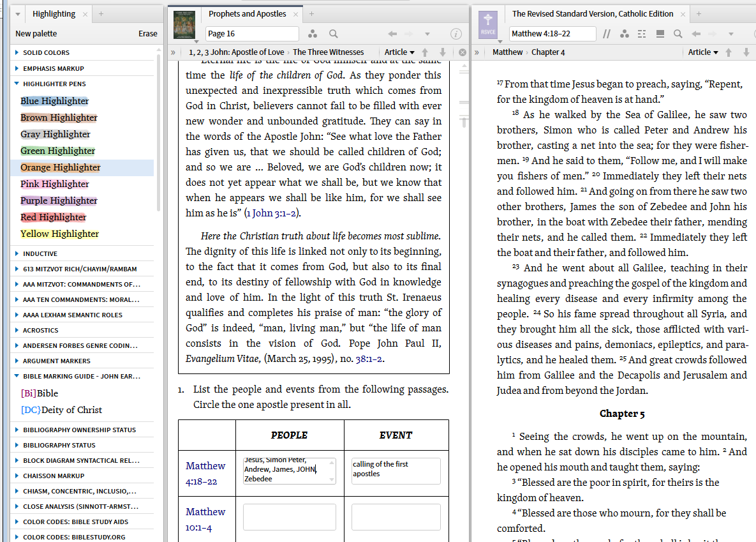Click Chapter 4 breadcrumb in RSVCE
756x542 pixels.
[548, 52]
